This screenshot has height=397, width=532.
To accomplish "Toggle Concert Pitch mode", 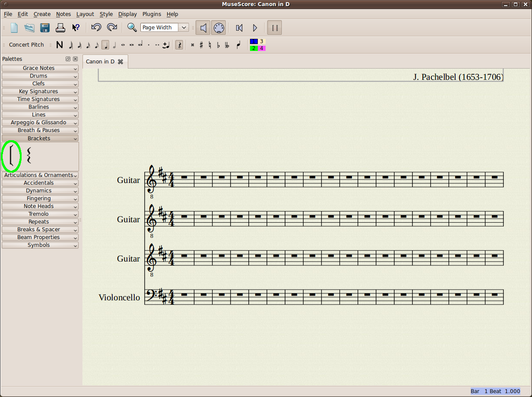I will (26, 44).
